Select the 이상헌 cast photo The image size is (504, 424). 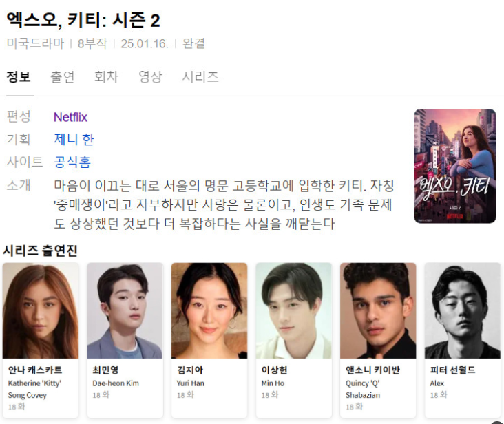pyautogui.click(x=293, y=310)
